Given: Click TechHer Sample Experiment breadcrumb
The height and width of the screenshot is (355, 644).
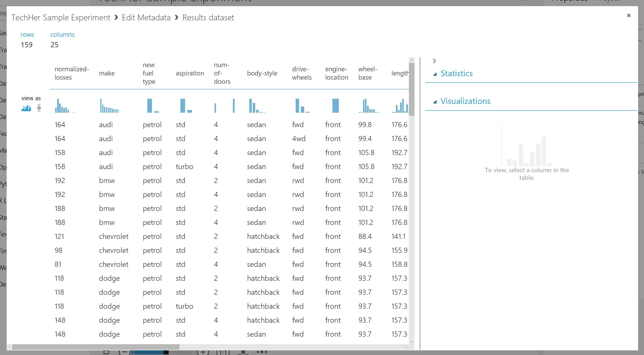Looking at the screenshot, I should tap(61, 18).
